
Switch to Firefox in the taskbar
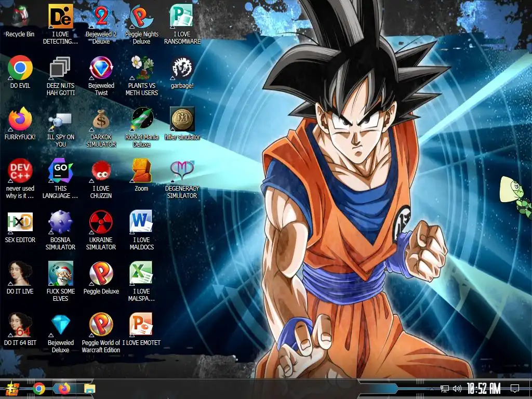[x=64, y=389]
